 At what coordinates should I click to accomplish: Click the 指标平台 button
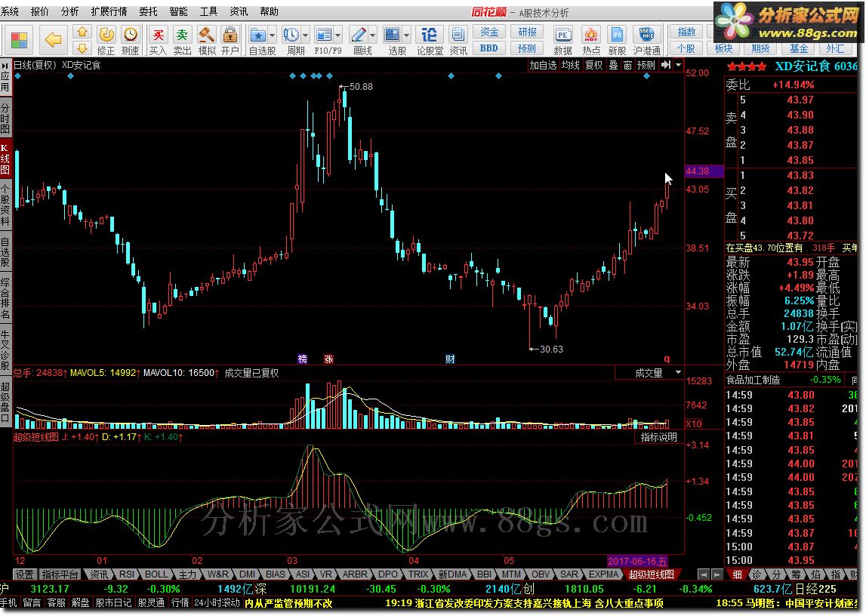[60, 574]
